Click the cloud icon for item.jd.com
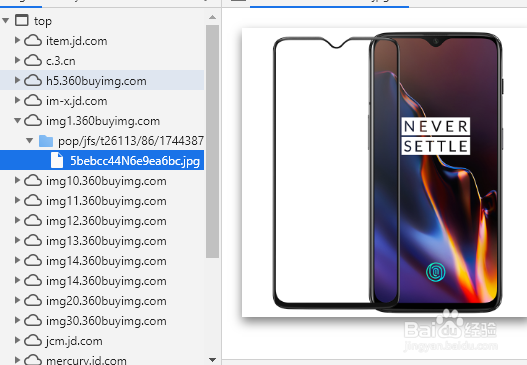 [x=33, y=41]
